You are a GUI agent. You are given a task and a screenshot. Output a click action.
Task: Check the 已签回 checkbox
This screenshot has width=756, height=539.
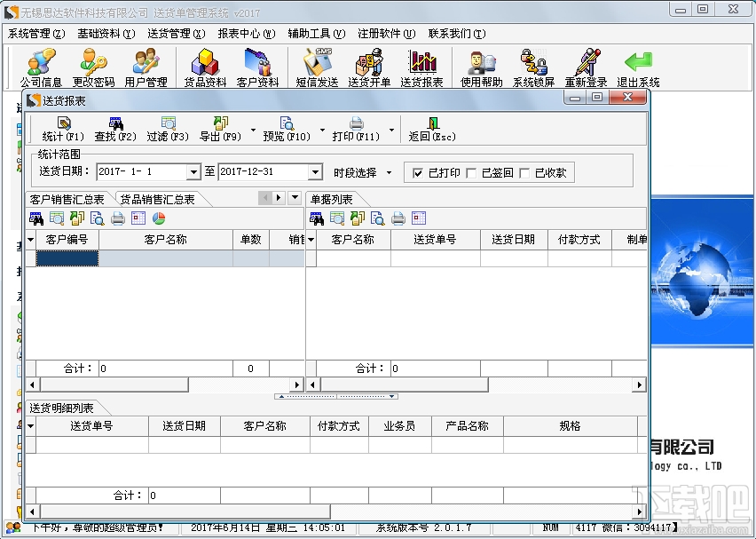tap(471, 173)
